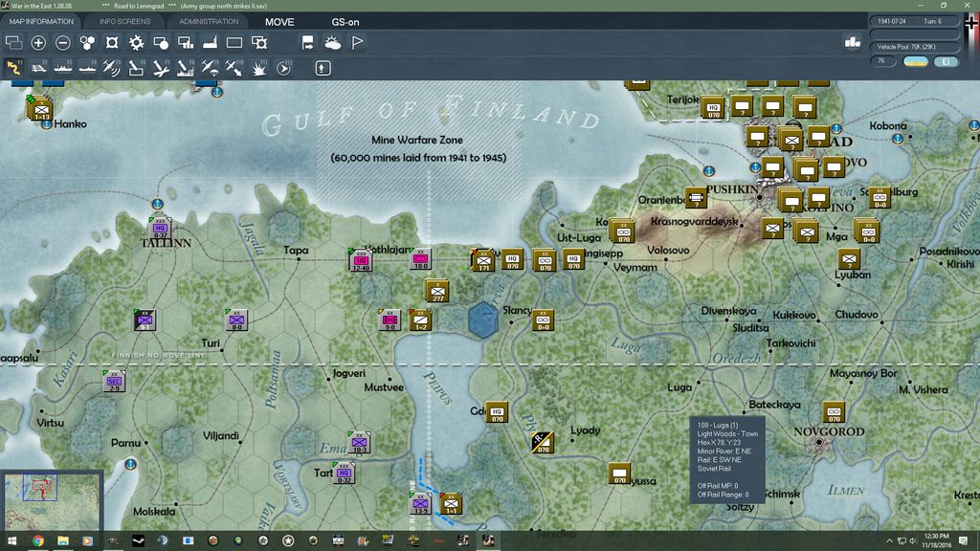Click the screen with bar chart icon
The image size is (980, 551).
tap(185, 42)
